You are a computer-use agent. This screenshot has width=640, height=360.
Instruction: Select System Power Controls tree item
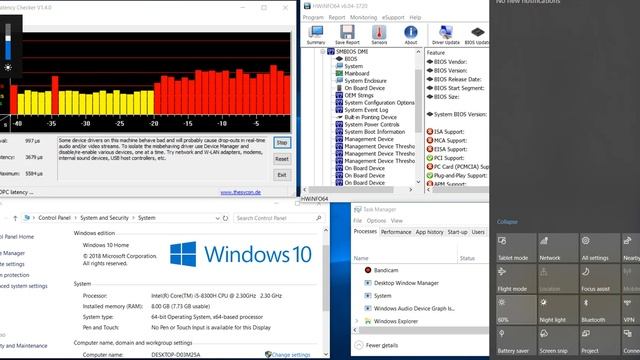[x=371, y=124]
